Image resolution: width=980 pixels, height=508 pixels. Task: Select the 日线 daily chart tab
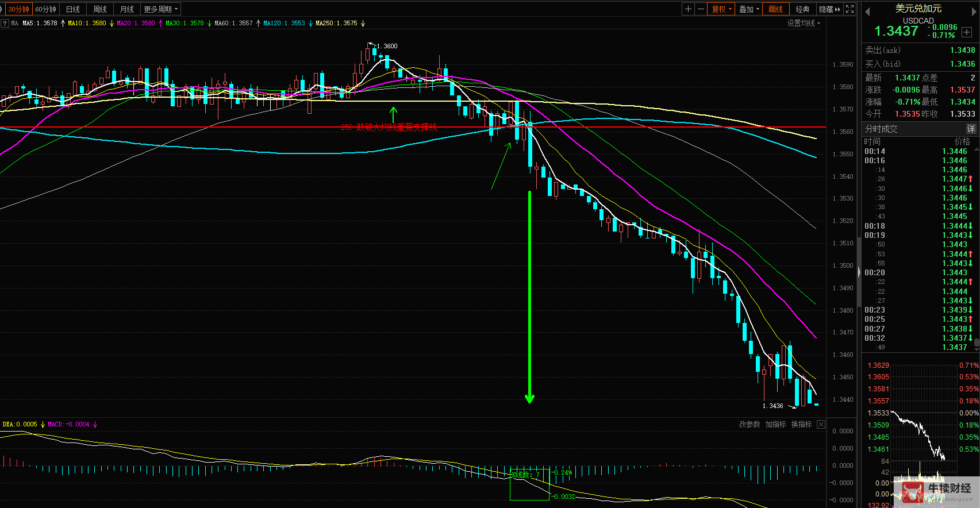73,9
